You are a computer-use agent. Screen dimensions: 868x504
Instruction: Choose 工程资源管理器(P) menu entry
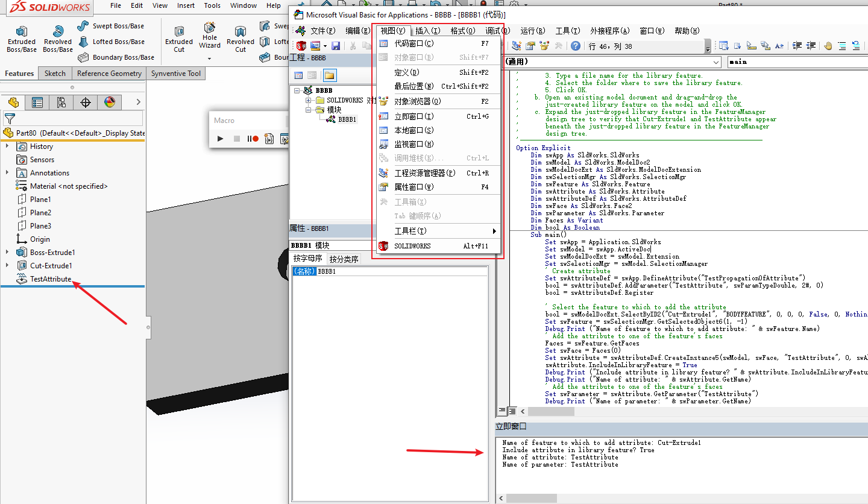tap(438, 173)
